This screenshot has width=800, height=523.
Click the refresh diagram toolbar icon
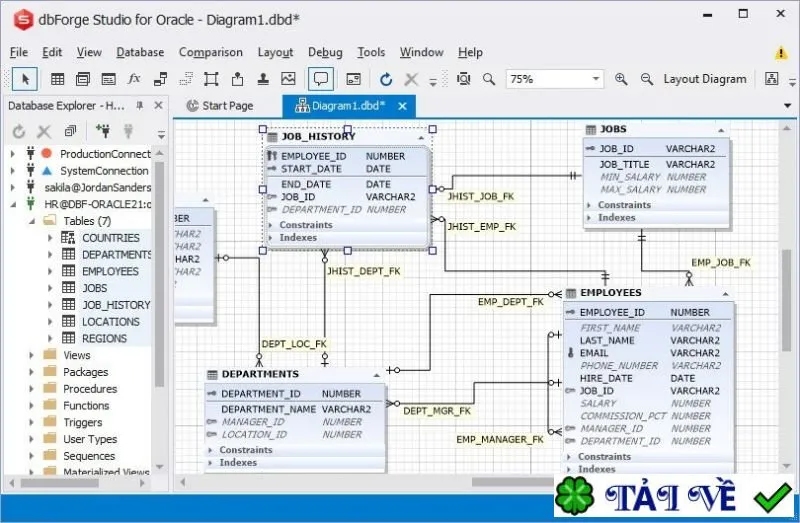tap(386, 79)
